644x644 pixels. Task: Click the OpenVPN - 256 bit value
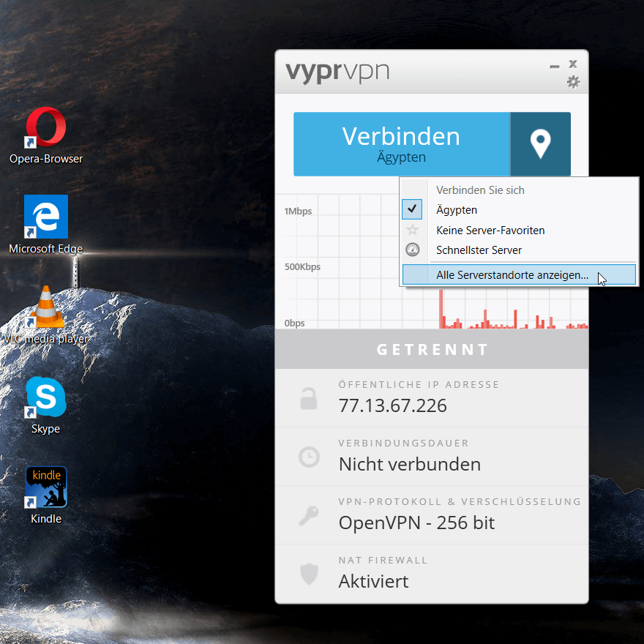click(x=417, y=523)
